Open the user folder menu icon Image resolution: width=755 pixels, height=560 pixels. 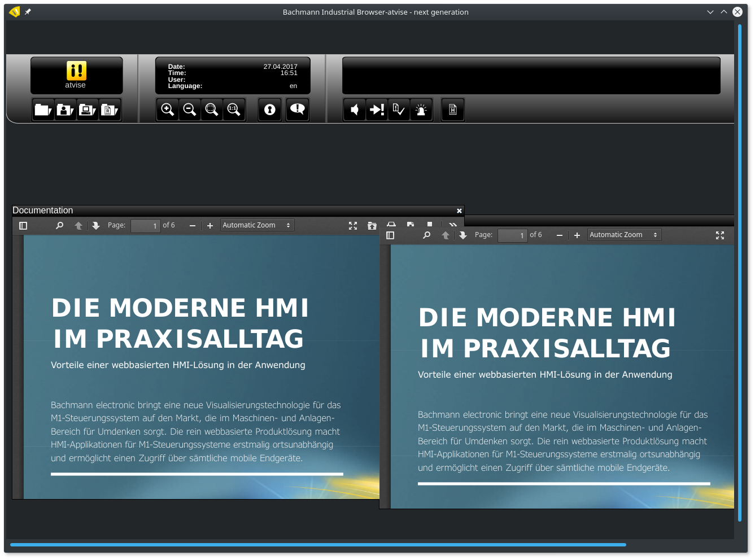(x=65, y=110)
